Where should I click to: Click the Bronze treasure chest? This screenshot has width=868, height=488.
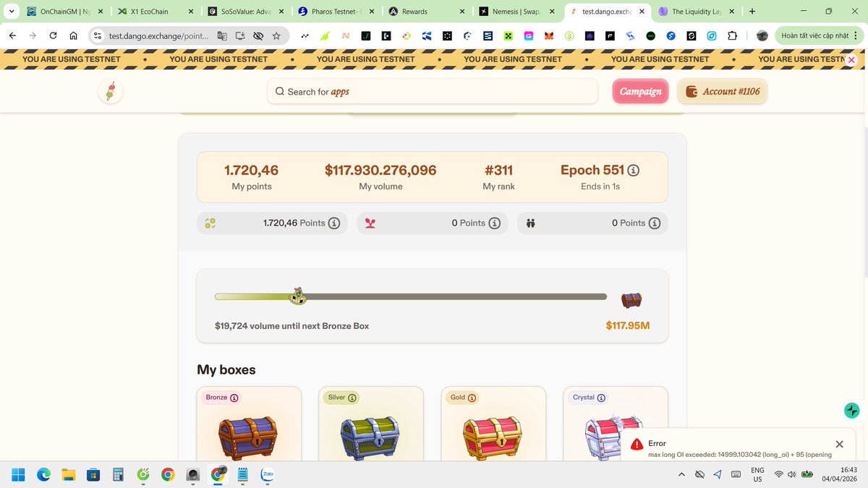pos(248,437)
